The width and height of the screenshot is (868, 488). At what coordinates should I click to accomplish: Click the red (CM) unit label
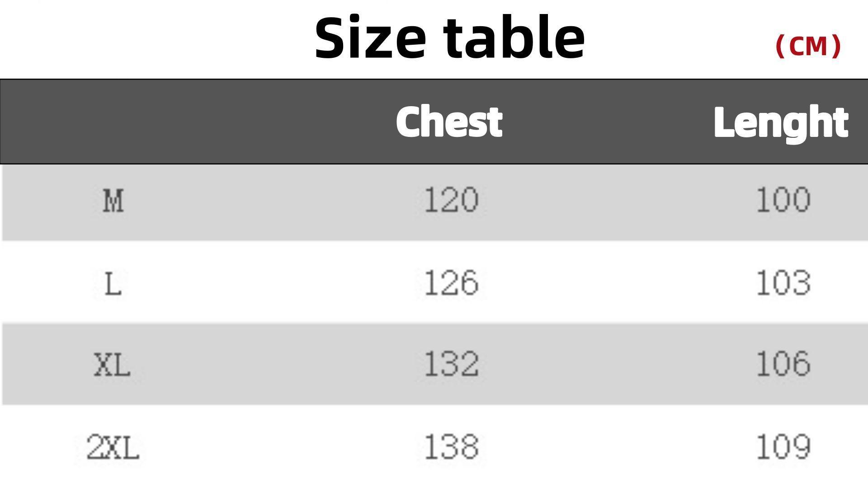pyautogui.click(x=808, y=46)
